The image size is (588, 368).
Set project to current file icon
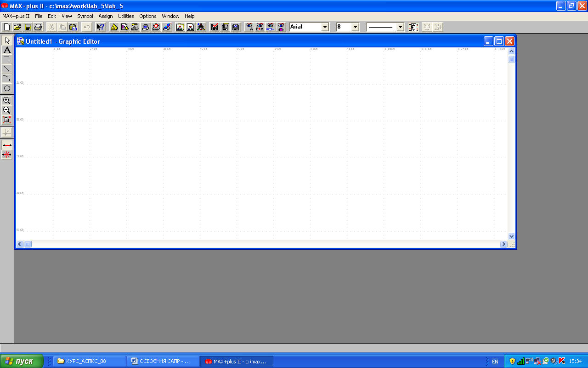tap(190, 27)
